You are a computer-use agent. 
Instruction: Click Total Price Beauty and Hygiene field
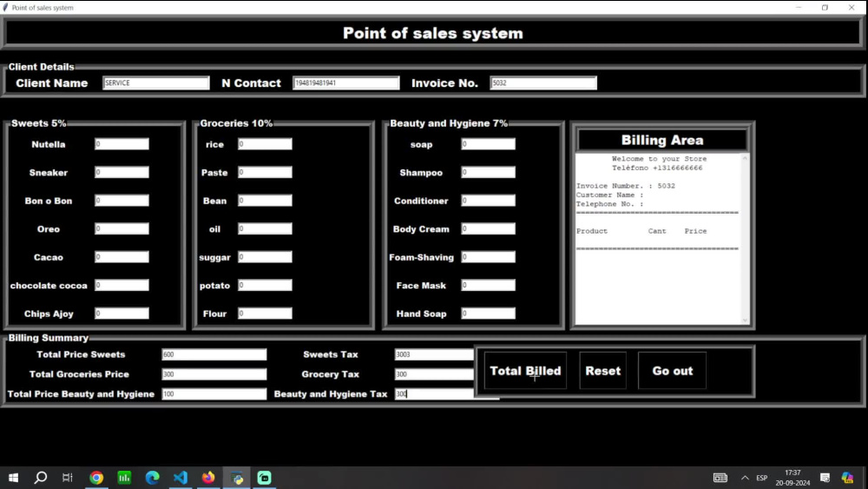pos(214,394)
